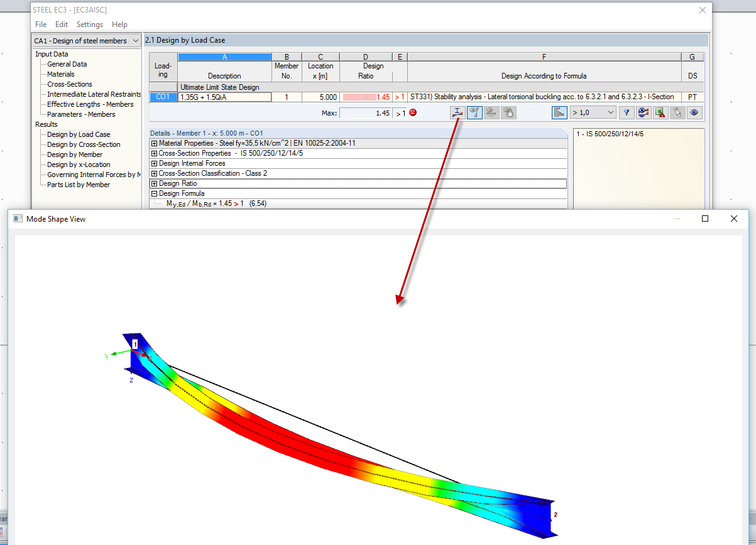Select Parts List by Member entry

point(77,184)
